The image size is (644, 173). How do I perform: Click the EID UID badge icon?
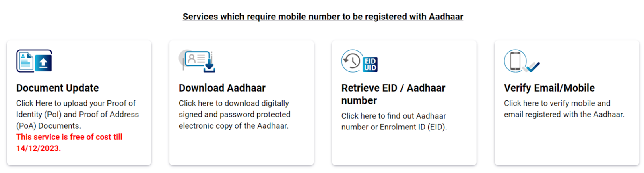(x=370, y=65)
